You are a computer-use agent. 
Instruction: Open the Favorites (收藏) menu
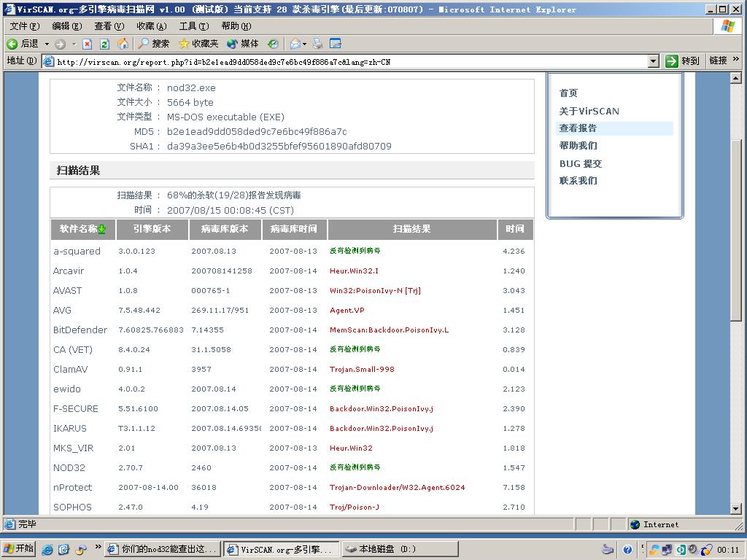coord(152,26)
